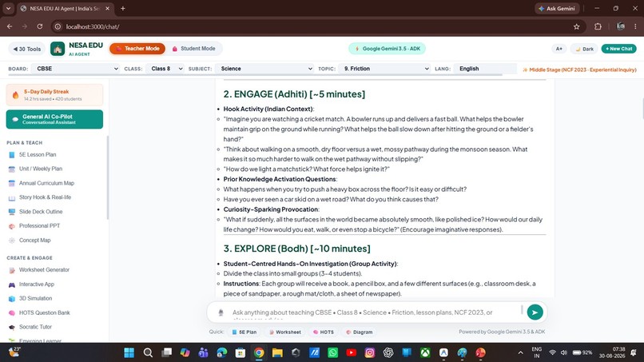Screen dimensions: 644x362
Task: Click the Middle Stage NCF 2023 label
Action: click(579, 70)
